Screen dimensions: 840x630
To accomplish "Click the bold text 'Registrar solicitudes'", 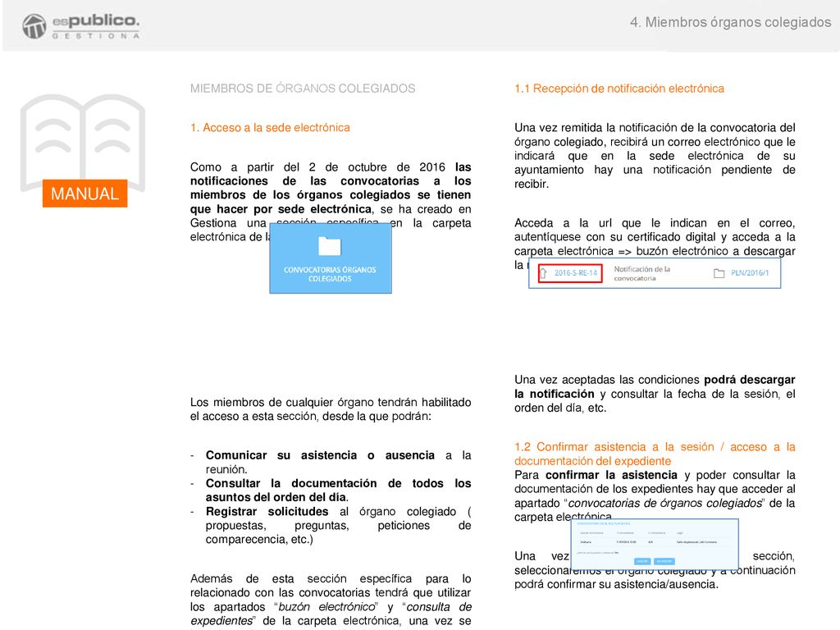I will click(x=267, y=512).
